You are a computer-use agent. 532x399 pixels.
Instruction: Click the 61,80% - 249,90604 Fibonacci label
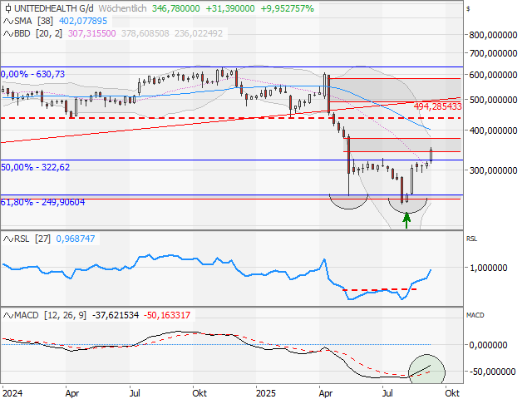coord(42,203)
